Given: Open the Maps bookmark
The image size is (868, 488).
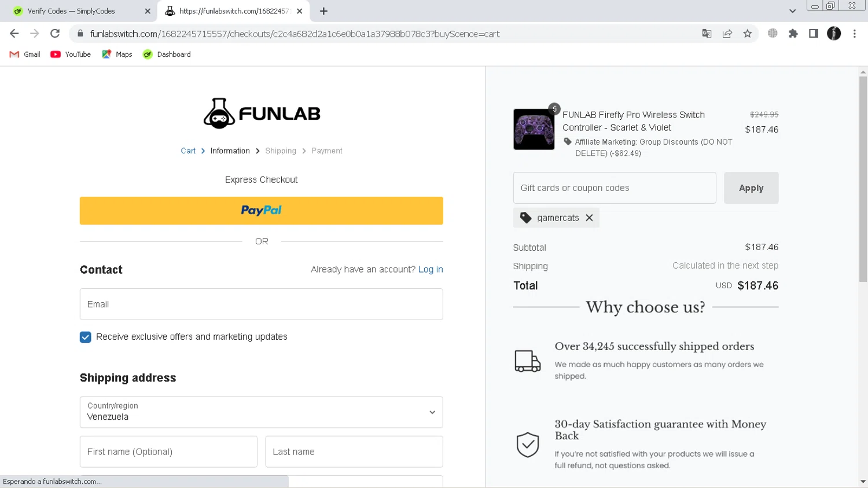Looking at the screenshot, I should click(x=117, y=54).
